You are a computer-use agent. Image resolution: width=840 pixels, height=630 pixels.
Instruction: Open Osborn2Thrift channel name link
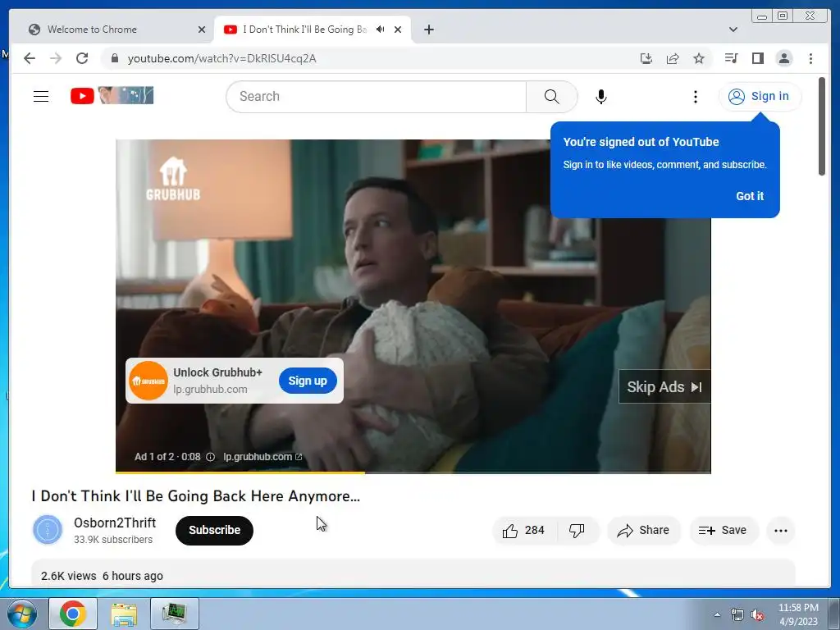pos(115,523)
